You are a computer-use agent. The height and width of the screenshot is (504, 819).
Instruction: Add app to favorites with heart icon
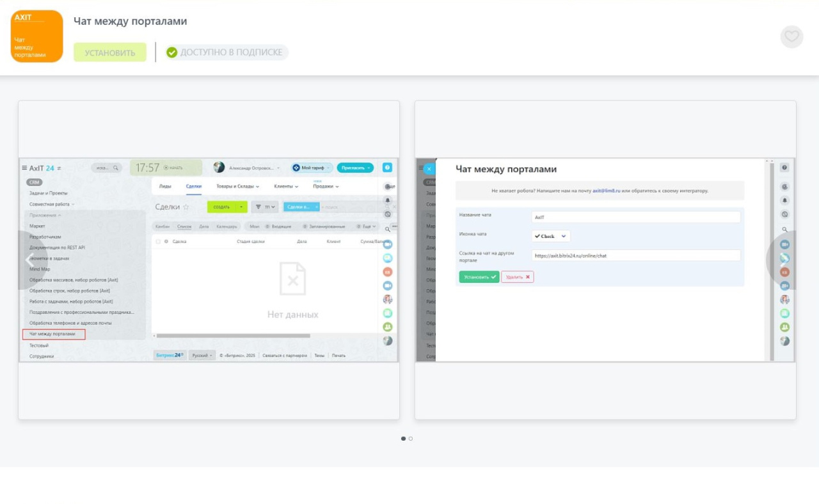(x=791, y=36)
